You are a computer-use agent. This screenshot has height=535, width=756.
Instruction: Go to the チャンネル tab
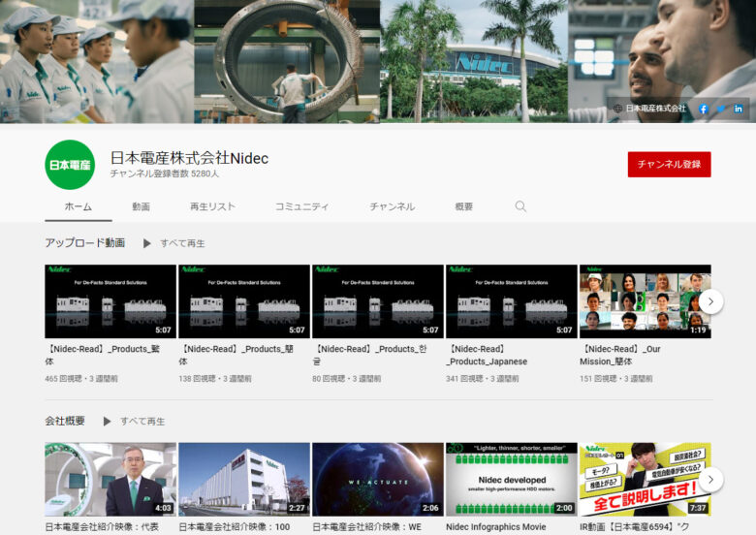coord(392,206)
